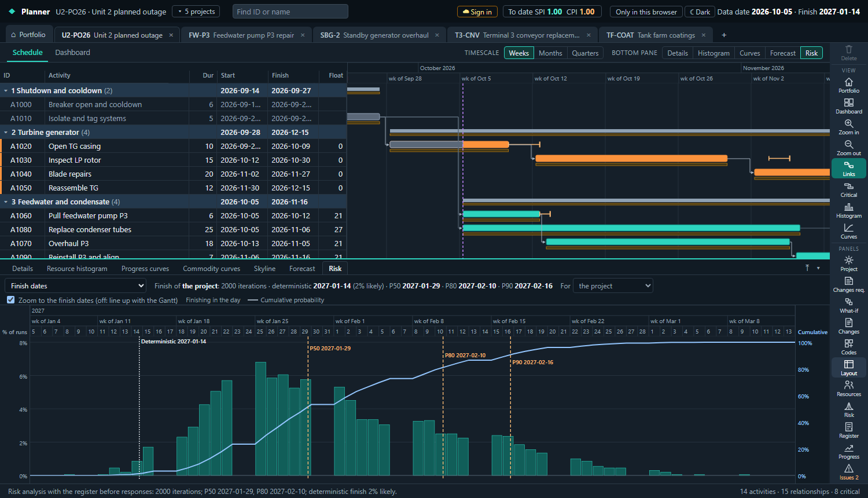
Task: Click Only in this browser button
Action: 646,12
